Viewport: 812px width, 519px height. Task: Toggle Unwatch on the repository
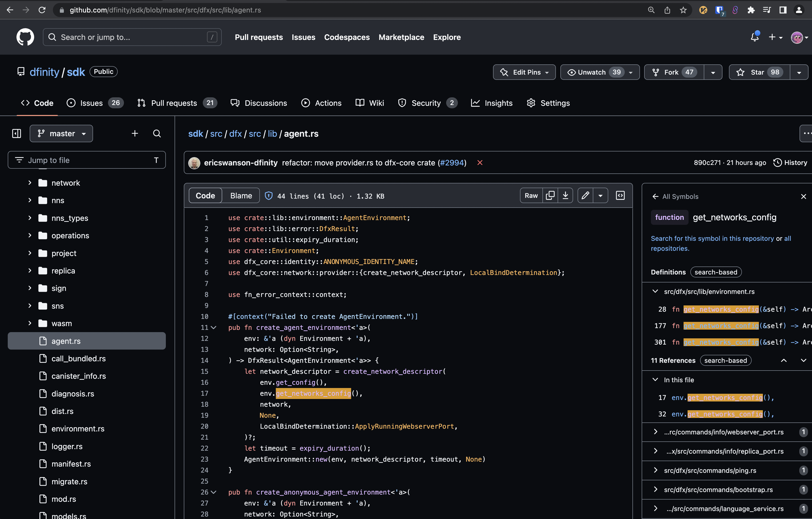point(592,72)
